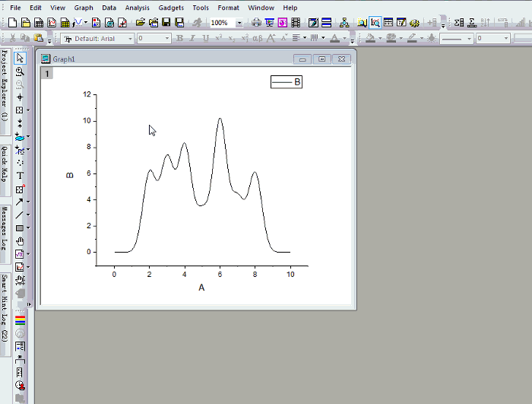Toggle Italic text formatting
This screenshot has width=532, height=404.
(x=193, y=38)
